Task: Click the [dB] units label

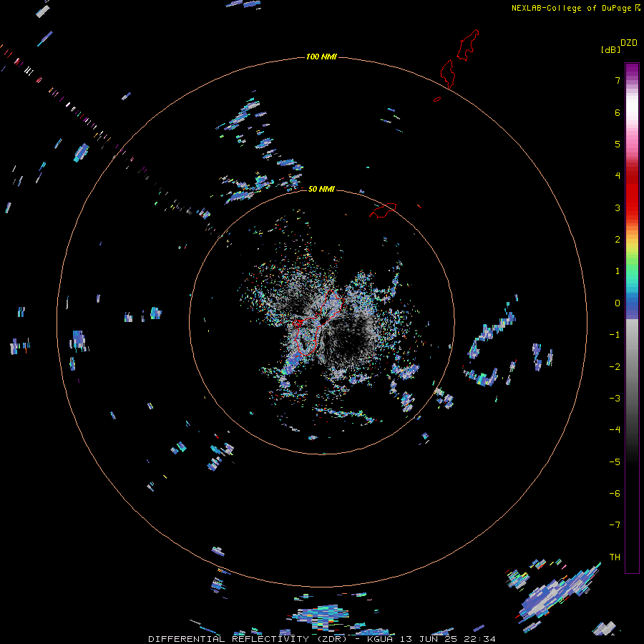Action: (610, 49)
